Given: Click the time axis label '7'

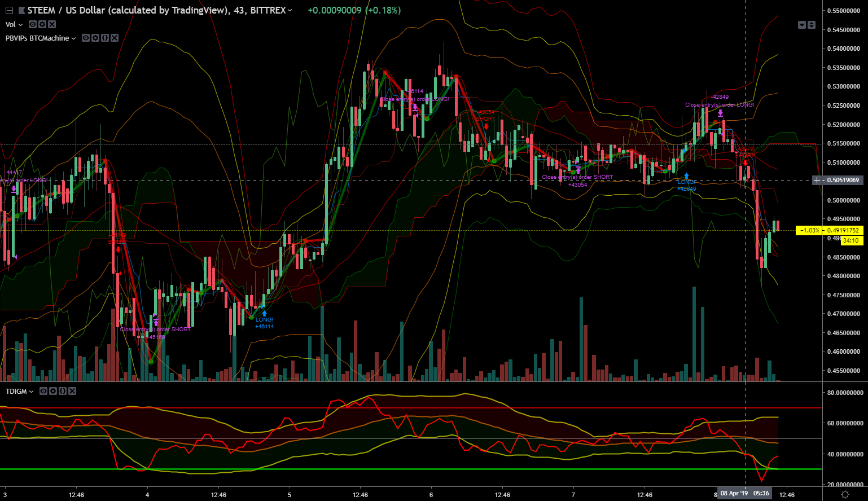Looking at the screenshot, I should (573, 495).
